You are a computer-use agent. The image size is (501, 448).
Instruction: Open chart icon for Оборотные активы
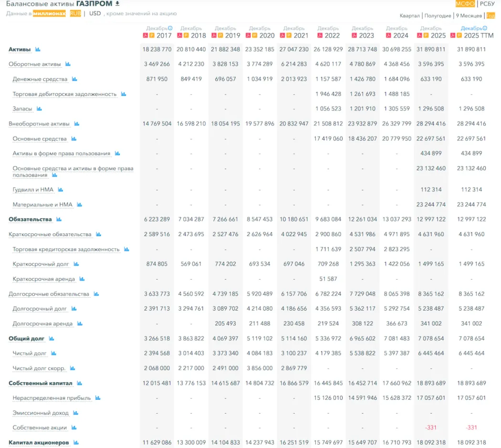[68, 64]
